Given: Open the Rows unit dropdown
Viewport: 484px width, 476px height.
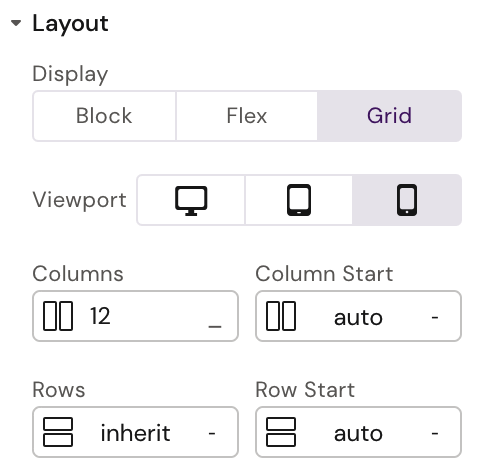Looking at the screenshot, I should [x=212, y=433].
